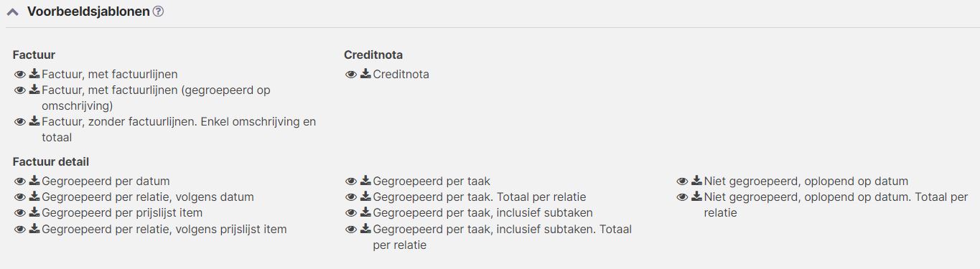Preview 'Factuur, zonder factuurlijnen' with eye icon
980x269 pixels.
[x=20, y=122]
